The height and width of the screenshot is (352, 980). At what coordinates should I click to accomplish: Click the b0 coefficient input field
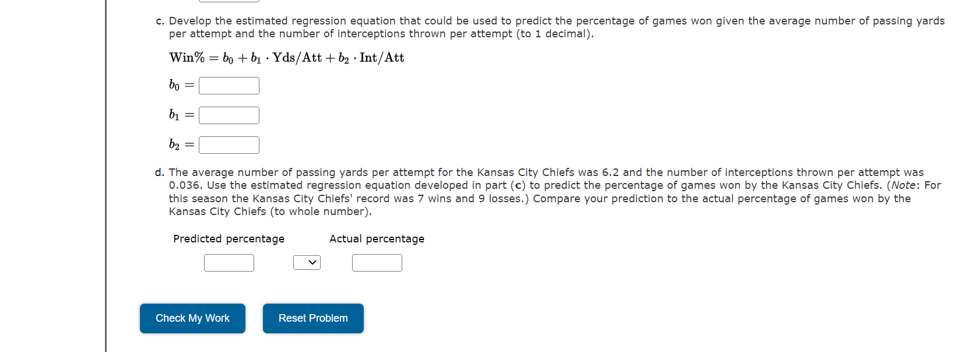click(x=229, y=85)
